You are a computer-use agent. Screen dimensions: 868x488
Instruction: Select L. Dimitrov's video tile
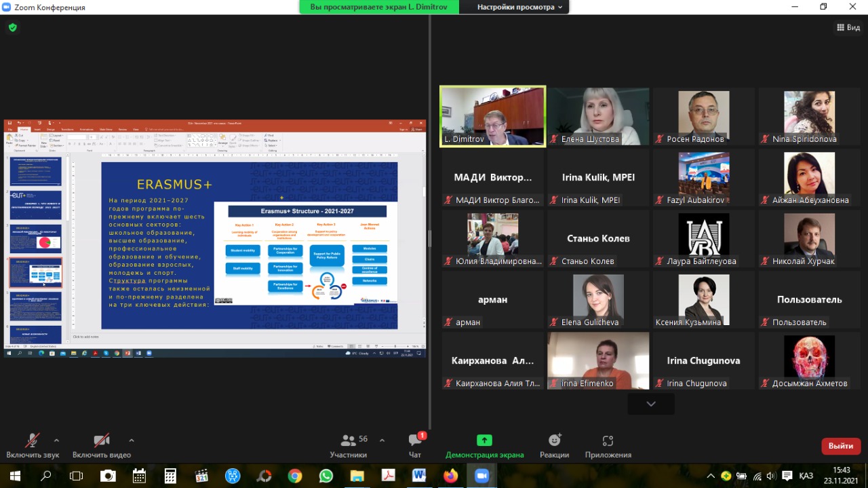coord(492,116)
